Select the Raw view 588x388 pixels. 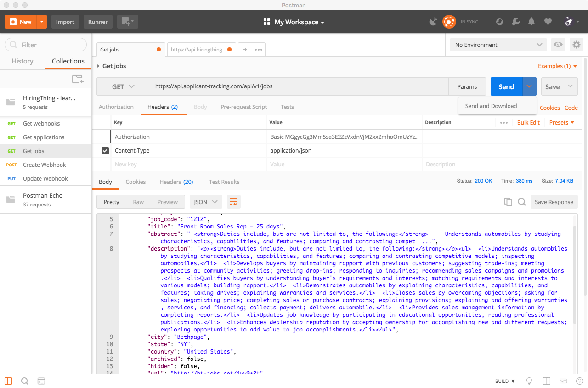tap(138, 202)
